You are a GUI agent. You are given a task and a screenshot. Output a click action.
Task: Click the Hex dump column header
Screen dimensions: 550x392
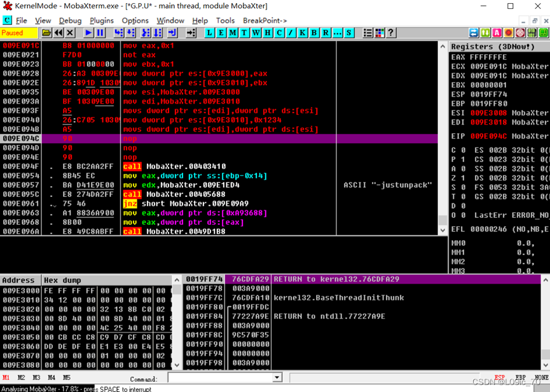point(107,280)
